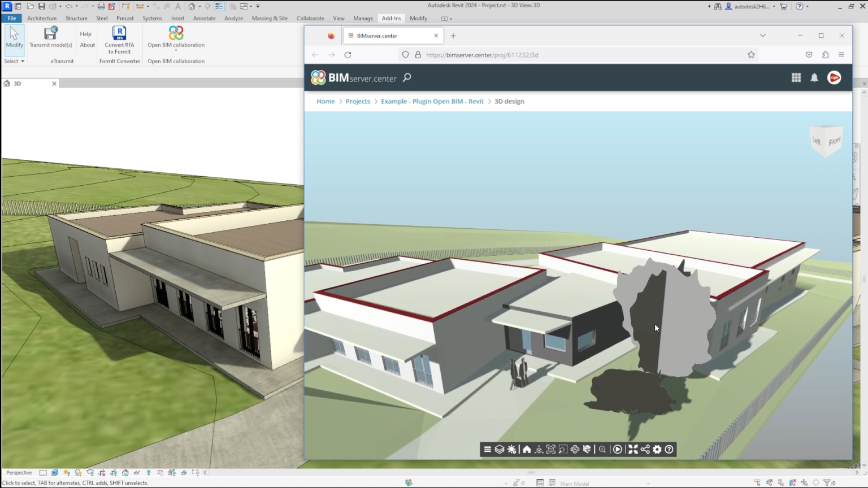Switch to the Architecture ribbon tab

click(42, 18)
